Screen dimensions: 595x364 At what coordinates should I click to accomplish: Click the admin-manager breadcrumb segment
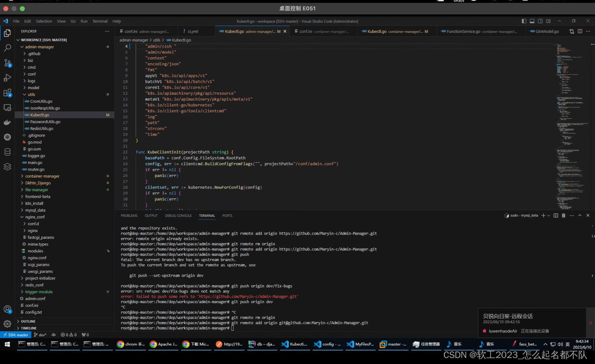point(133,40)
